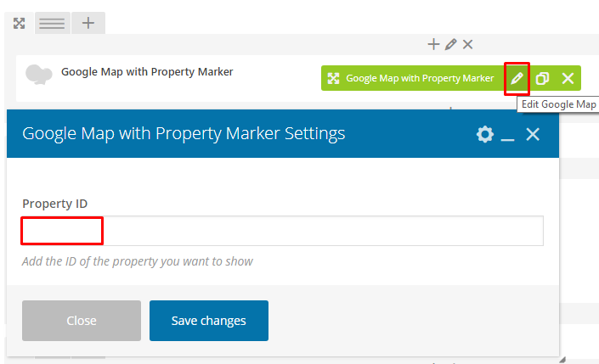Edit the Google Map element using the white pencil icon
This screenshot has height=364, width=599.
coord(517,78)
